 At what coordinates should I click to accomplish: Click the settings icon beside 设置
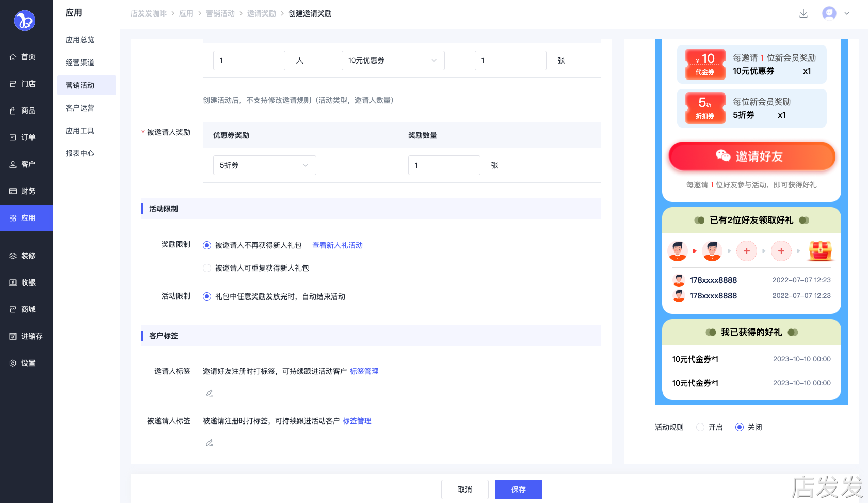click(13, 363)
